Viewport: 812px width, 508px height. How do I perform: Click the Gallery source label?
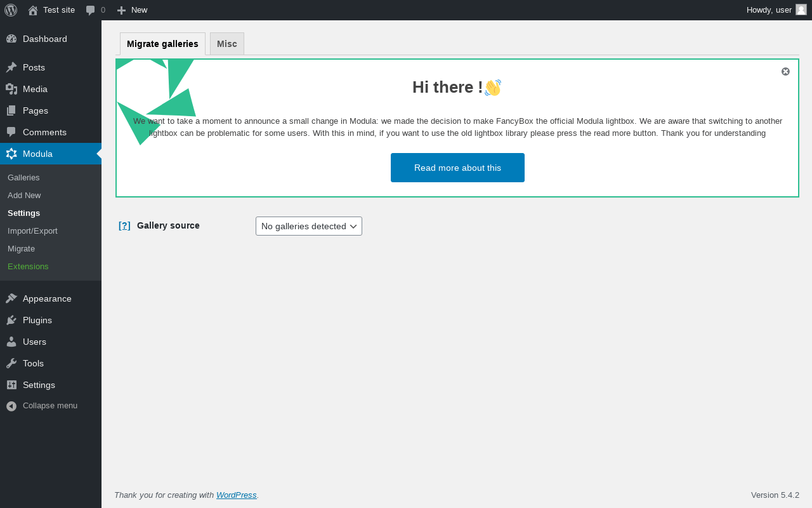pos(168,225)
